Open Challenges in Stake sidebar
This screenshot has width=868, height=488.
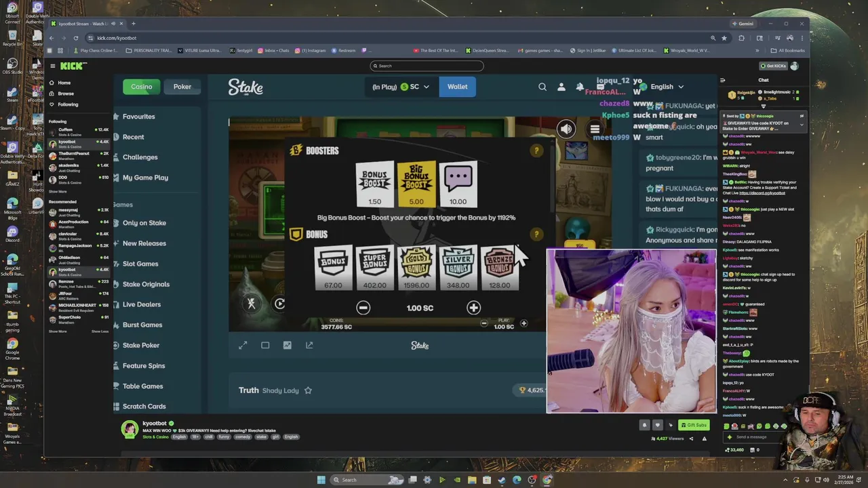point(140,157)
